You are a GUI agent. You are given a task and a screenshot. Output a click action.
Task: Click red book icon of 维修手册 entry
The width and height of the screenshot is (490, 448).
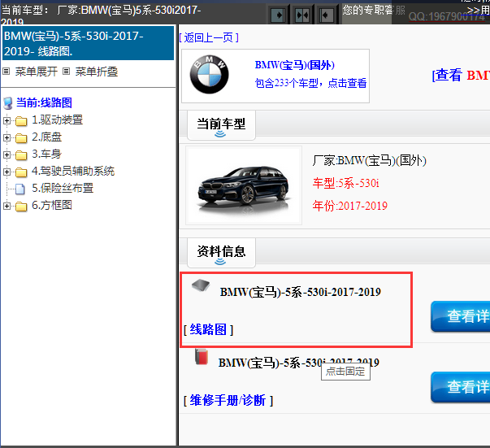click(202, 357)
